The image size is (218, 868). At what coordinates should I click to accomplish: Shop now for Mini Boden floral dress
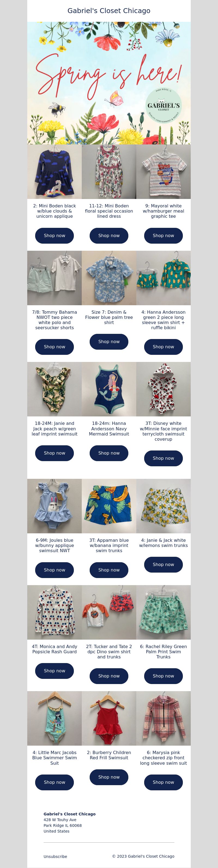tap(109, 235)
